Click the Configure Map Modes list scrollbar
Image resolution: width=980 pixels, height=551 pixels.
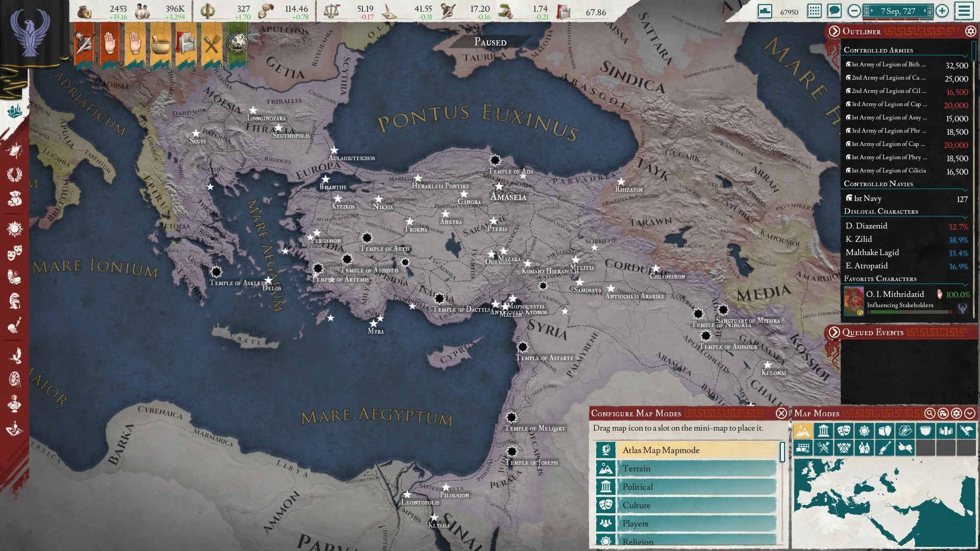pos(782,453)
